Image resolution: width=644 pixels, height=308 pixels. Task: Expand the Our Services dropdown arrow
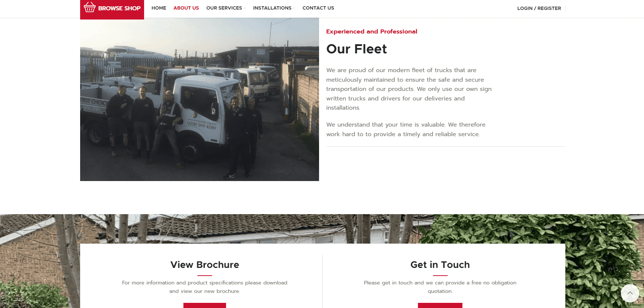(244, 8)
